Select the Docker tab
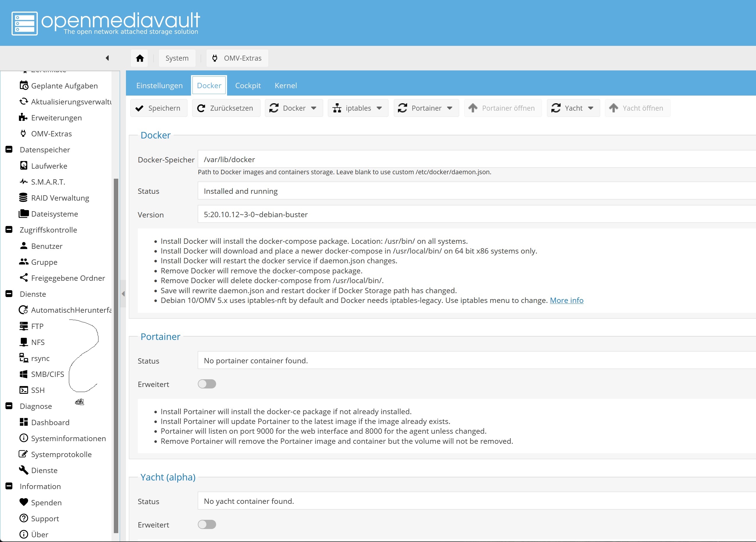 coord(209,86)
